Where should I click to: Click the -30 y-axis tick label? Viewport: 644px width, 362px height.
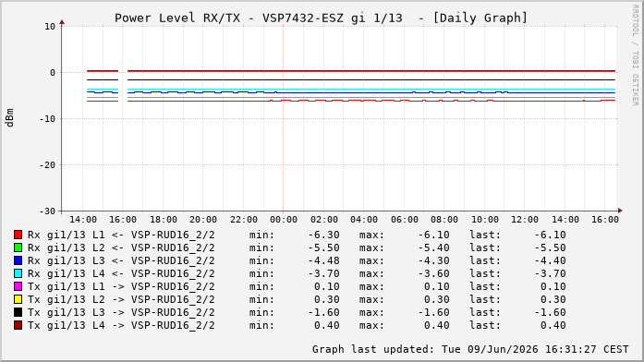pyautogui.click(x=47, y=211)
